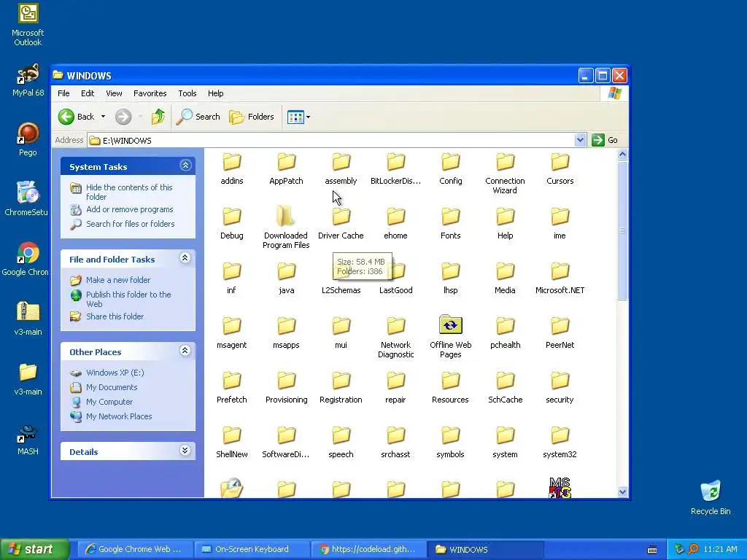The image size is (747, 560).
Task: Open the Start menu
Action: pos(34,549)
